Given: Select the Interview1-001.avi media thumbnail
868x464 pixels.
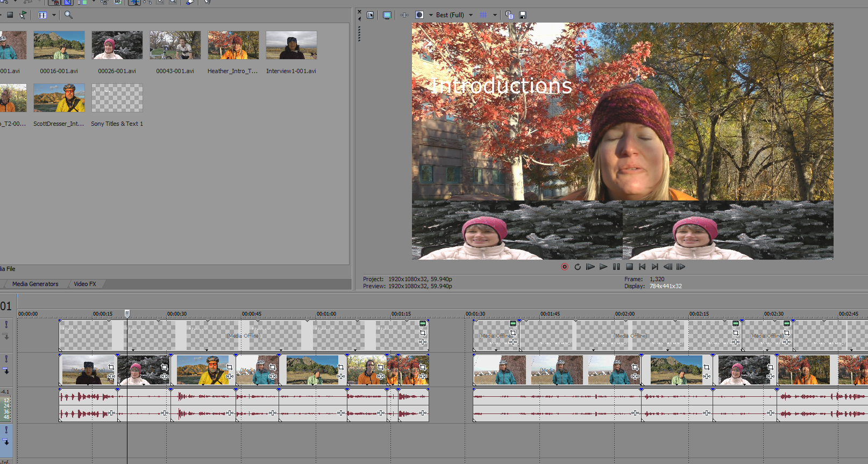Looking at the screenshot, I should [291, 45].
